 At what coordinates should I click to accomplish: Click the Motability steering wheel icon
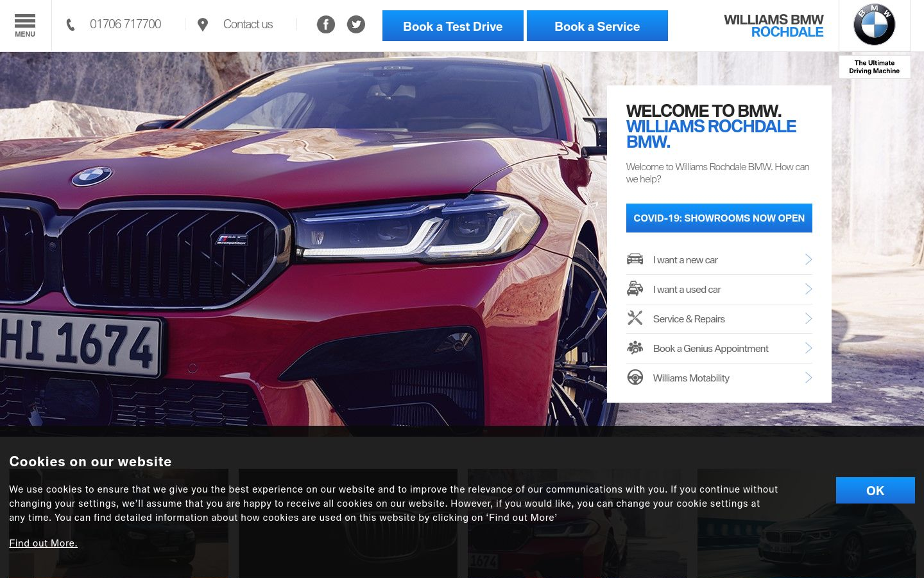tap(635, 378)
